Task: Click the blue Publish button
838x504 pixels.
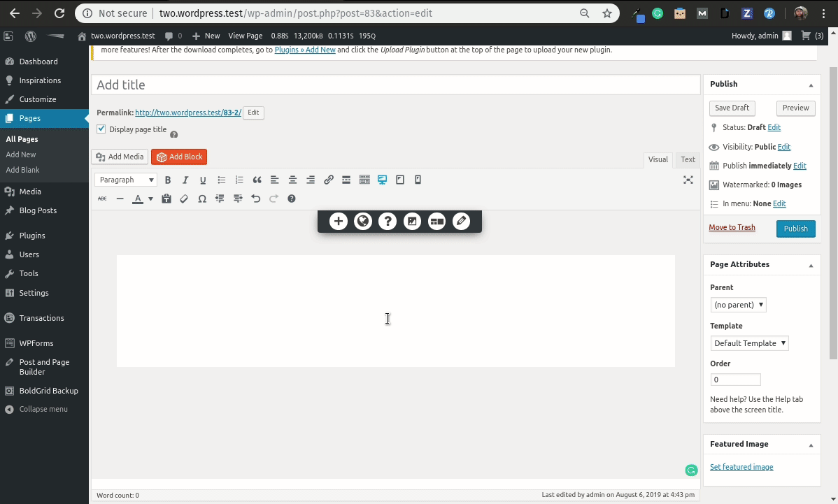Action: (x=795, y=229)
